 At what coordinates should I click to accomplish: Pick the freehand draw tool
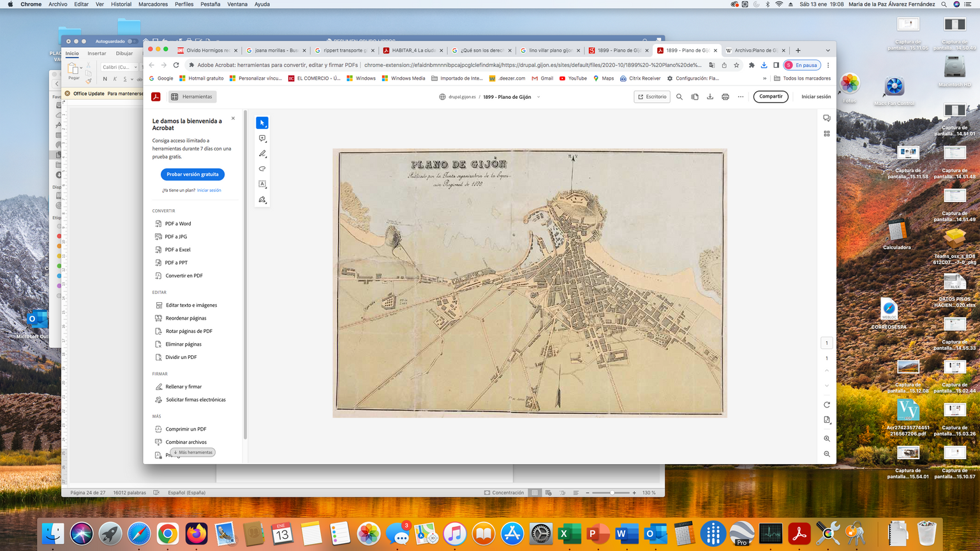point(262,169)
